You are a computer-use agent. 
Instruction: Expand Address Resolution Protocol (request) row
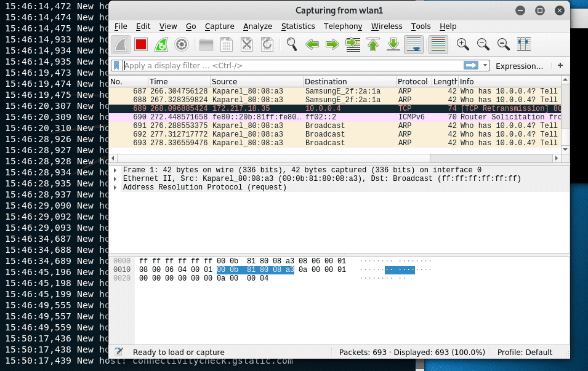pyautogui.click(x=116, y=188)
